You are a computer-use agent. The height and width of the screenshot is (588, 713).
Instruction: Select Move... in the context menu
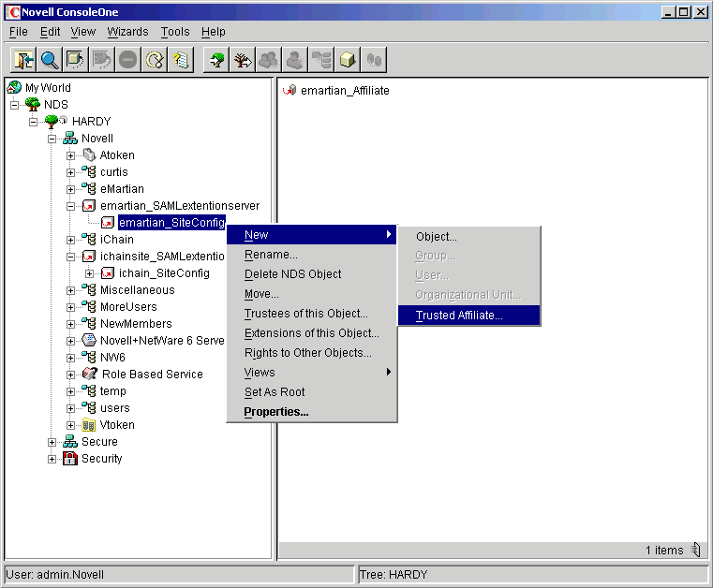point(311,294)
